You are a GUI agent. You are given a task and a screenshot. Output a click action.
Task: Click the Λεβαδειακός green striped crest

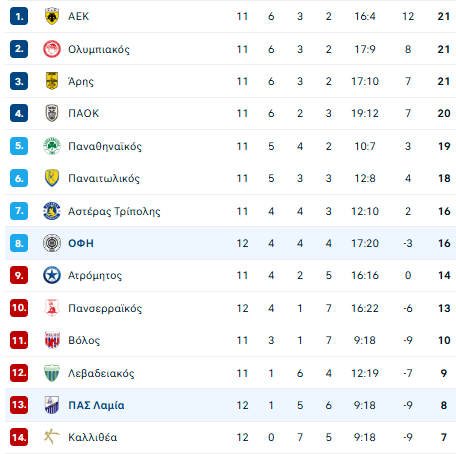point(52,373)
